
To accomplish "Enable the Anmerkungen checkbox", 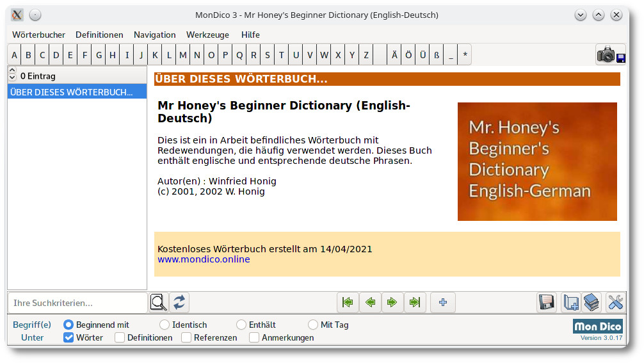I will [x=254, y=337].
